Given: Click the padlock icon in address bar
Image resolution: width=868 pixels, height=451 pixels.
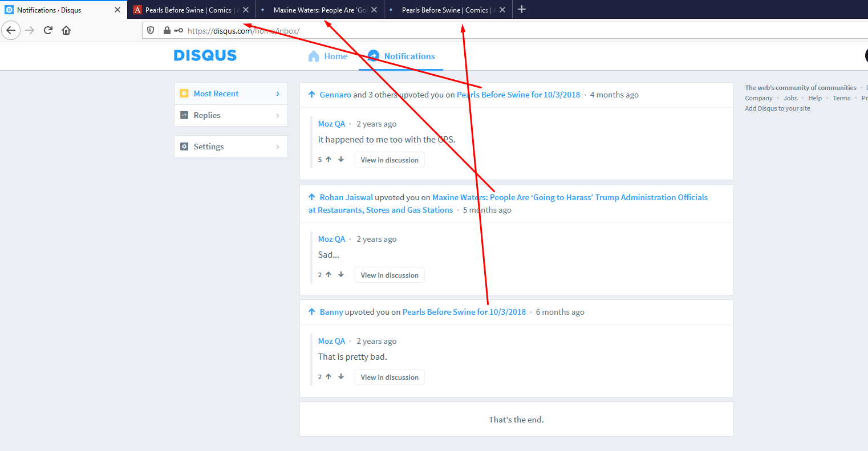Looking at the screenshot, I should pyautogui.click(x=167, y=30).
